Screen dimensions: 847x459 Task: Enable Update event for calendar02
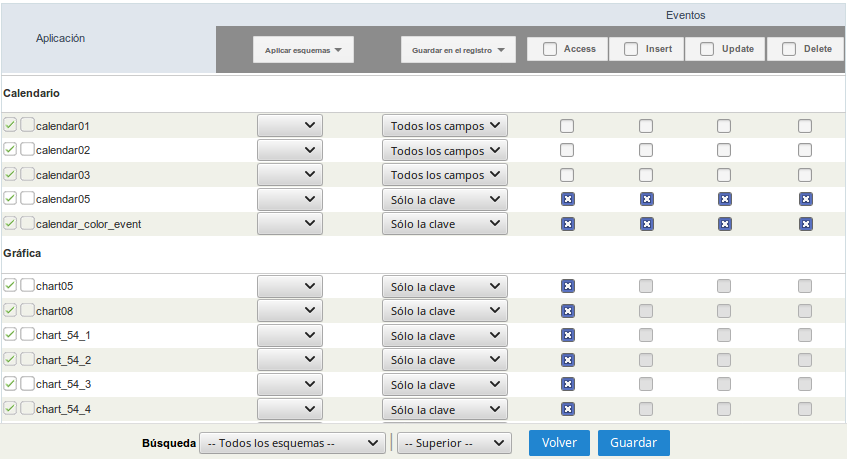click(x=724, y=150)
